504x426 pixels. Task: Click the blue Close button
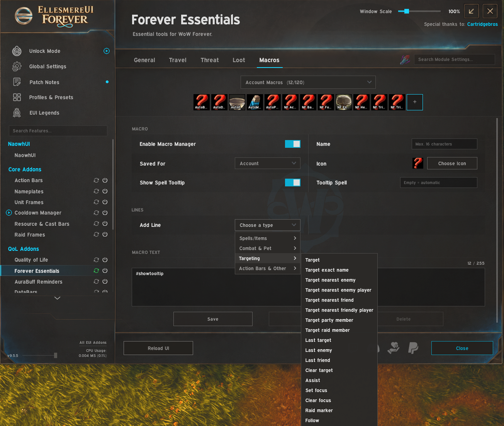(462, 348)
